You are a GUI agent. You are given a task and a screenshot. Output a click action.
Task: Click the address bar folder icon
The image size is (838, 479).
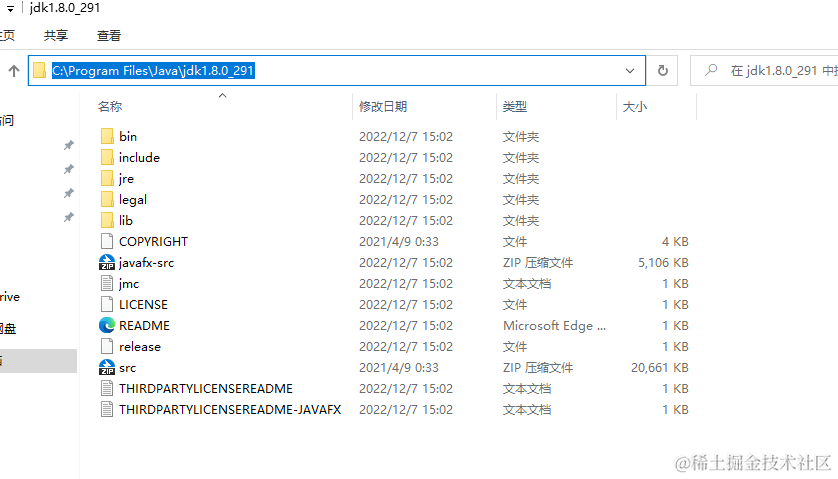[39, 71]
